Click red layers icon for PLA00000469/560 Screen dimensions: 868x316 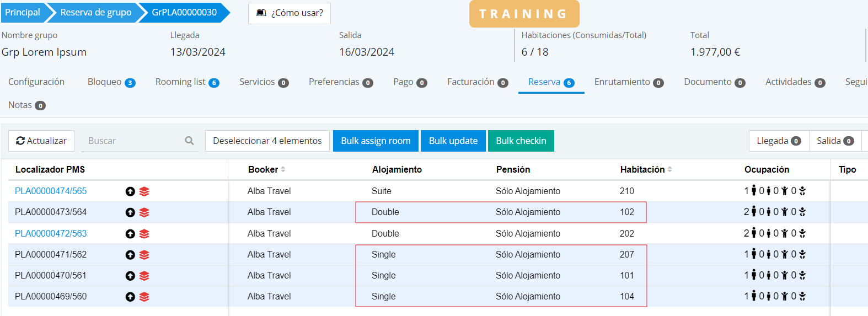tap(144, 297)
